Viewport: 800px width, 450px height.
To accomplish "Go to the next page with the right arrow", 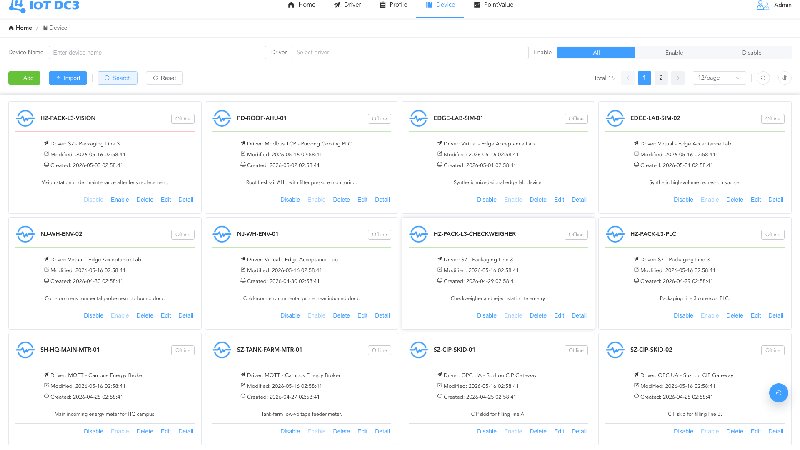I will [x=678, y=78].
